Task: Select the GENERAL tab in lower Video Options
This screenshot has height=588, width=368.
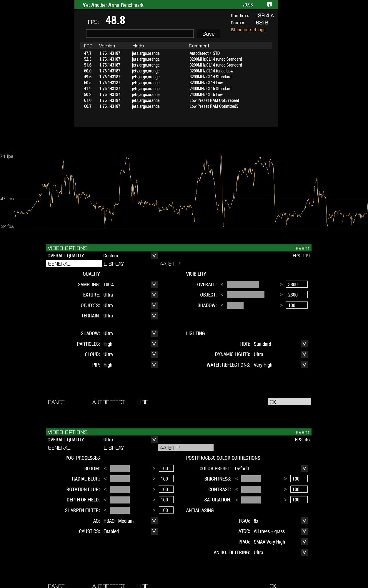Action: 59,448
